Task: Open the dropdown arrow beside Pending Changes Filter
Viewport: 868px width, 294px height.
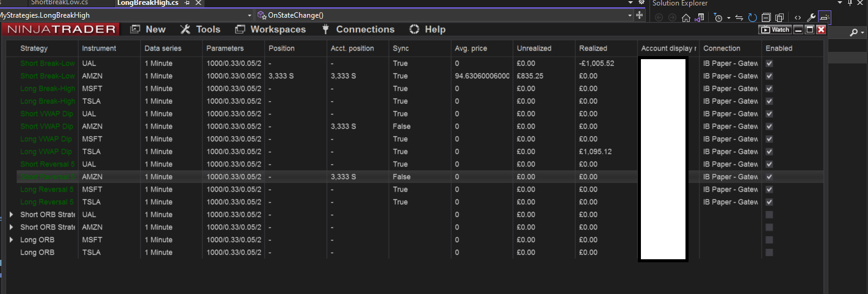Action: 729,18
